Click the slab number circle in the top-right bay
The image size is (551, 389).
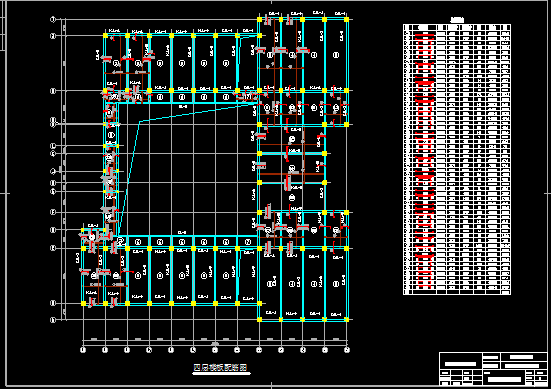336,55
